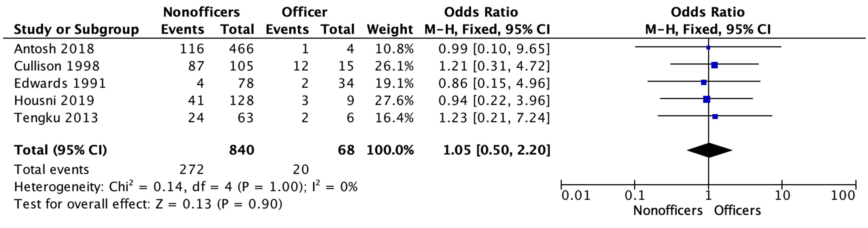This screenshot has height=228, width=868.
Task: Click the Edwards 1991 blue point estimate square
Action: pos(704,82)
